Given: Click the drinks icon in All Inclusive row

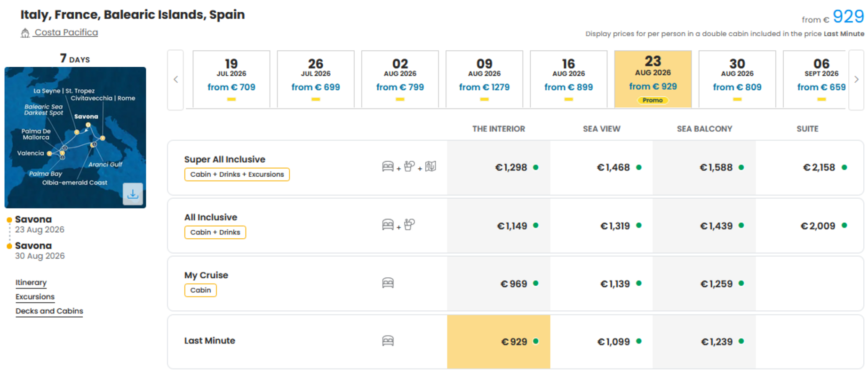Looking at the screenshot, I should (409, 225).
